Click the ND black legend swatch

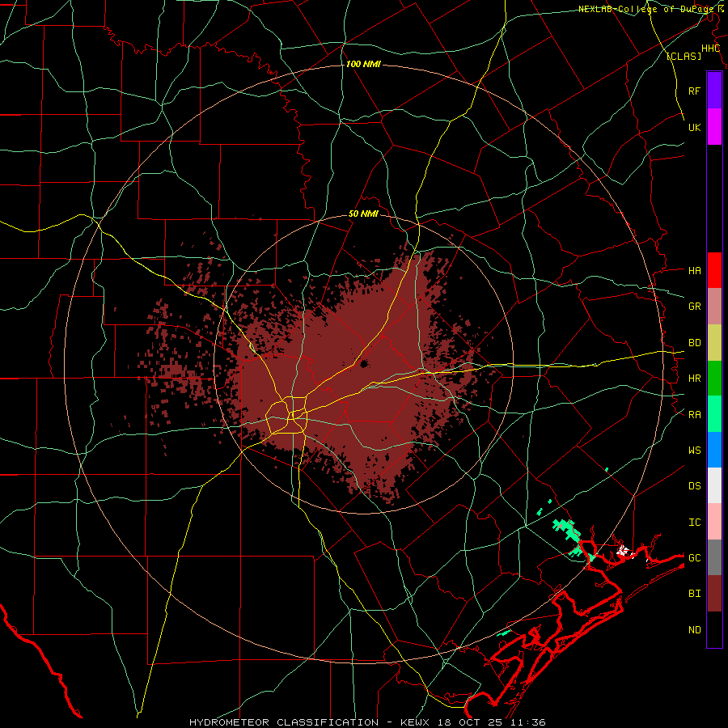pos(714,629)
